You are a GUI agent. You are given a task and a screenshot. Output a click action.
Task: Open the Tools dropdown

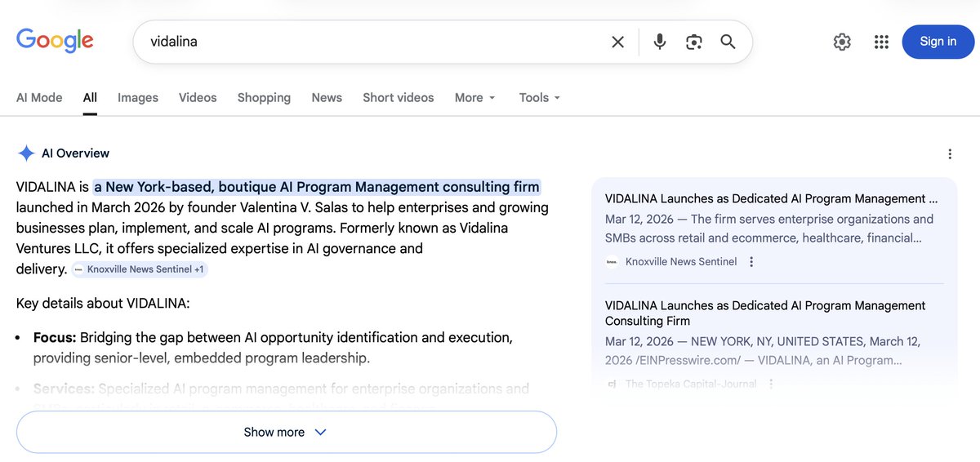[x=540, y=97]
